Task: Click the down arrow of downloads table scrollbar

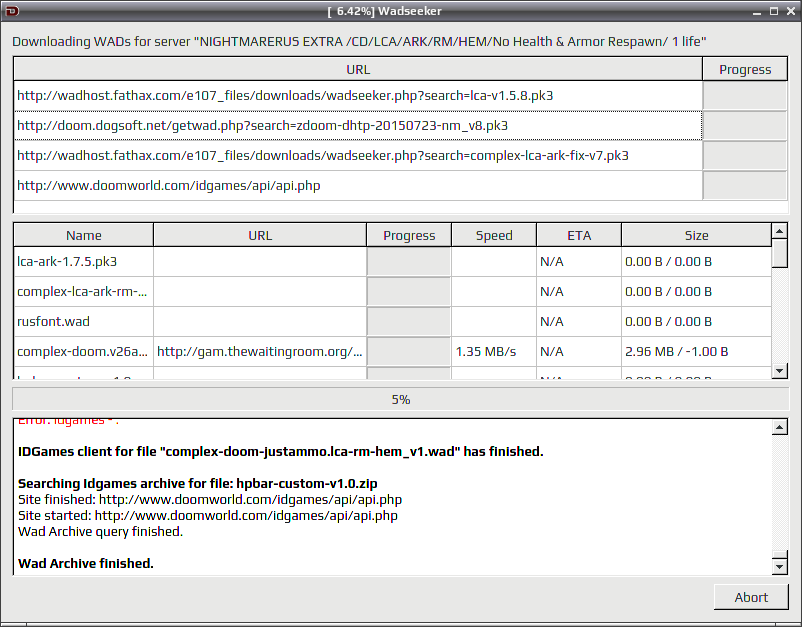Action: (779, 371)
